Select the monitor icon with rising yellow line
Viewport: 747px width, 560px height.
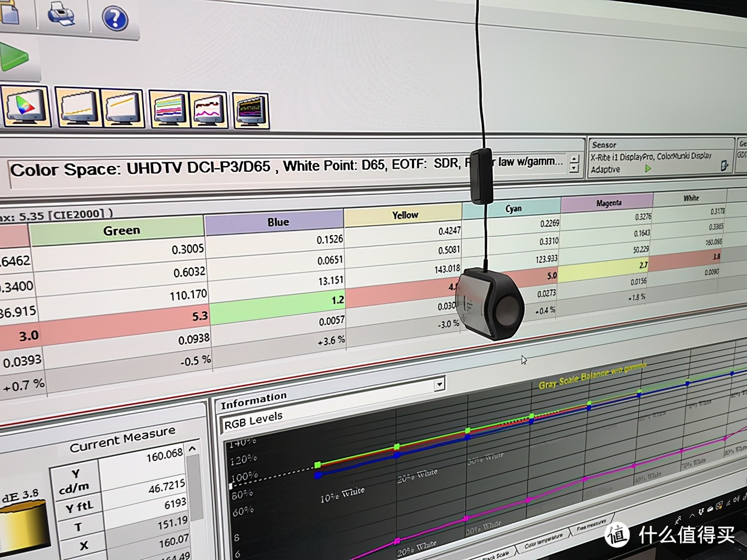click(x=123, y=108)
